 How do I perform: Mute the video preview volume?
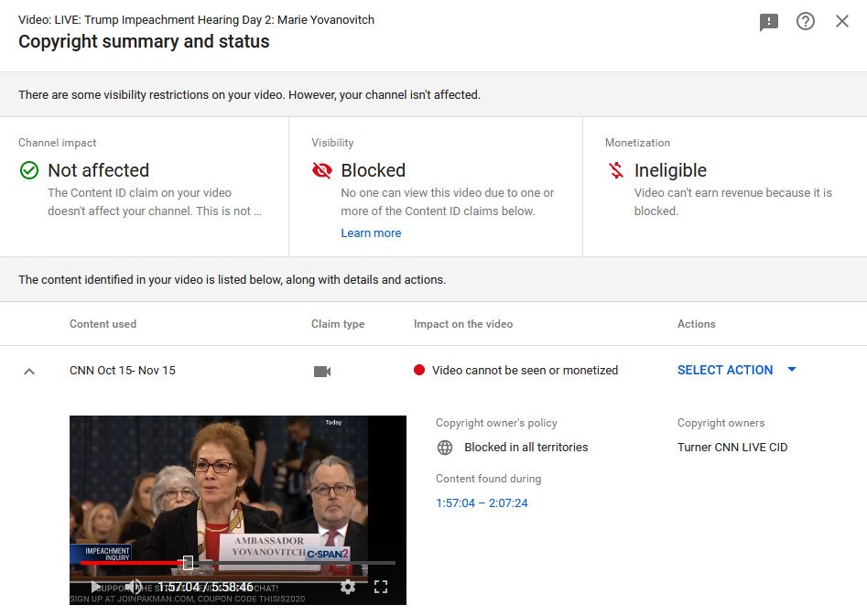(134, 587)
